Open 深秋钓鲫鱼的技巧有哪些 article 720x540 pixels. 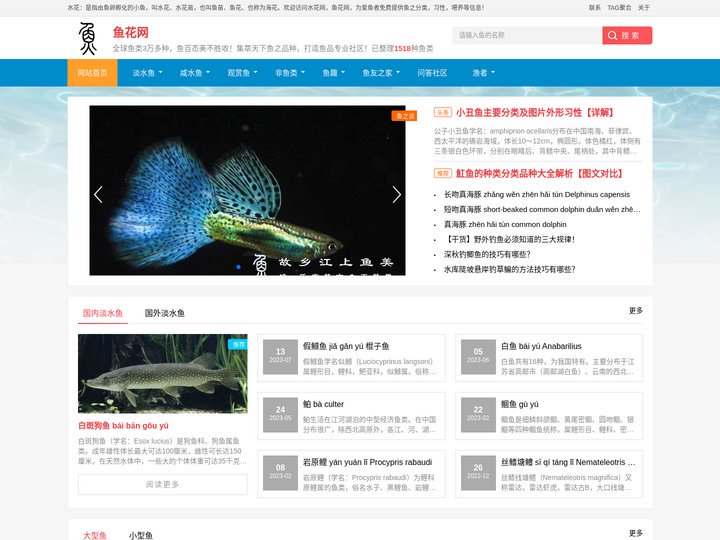click(x=487, y=254)
